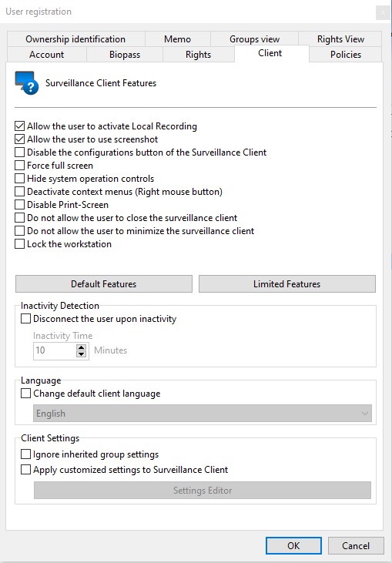The width and height of the screenshot is (392, 563).
Task: Open the English language dropdown
Action: point(203,414)
